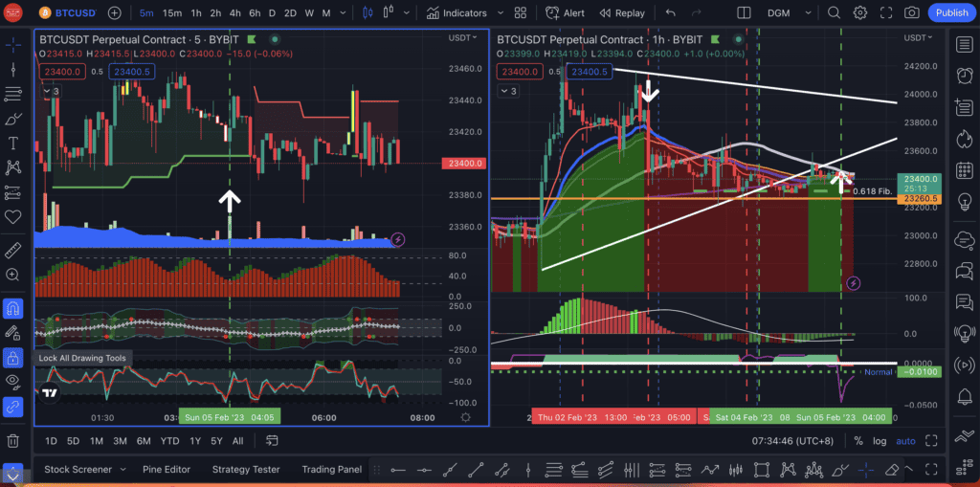Toggle log scale button

(x=880, y=441)
